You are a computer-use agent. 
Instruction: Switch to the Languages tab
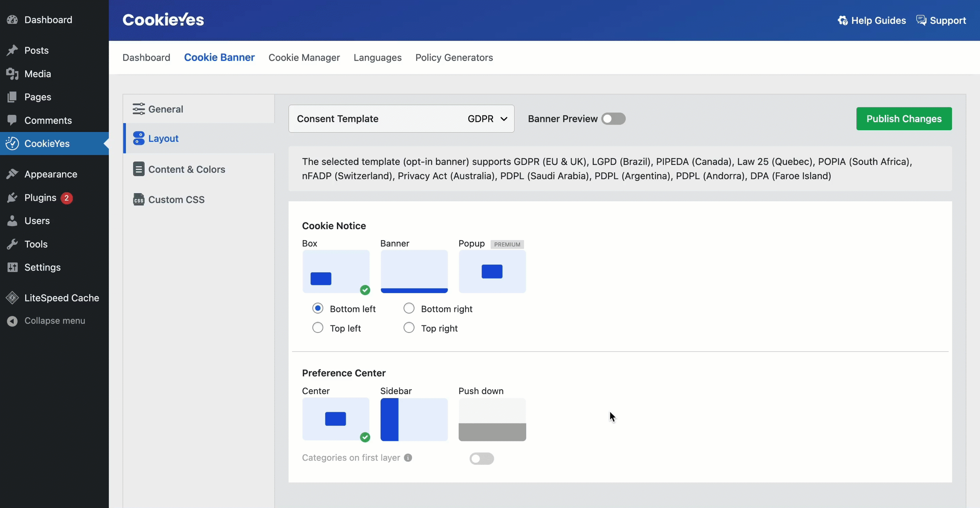coord(377,57)
